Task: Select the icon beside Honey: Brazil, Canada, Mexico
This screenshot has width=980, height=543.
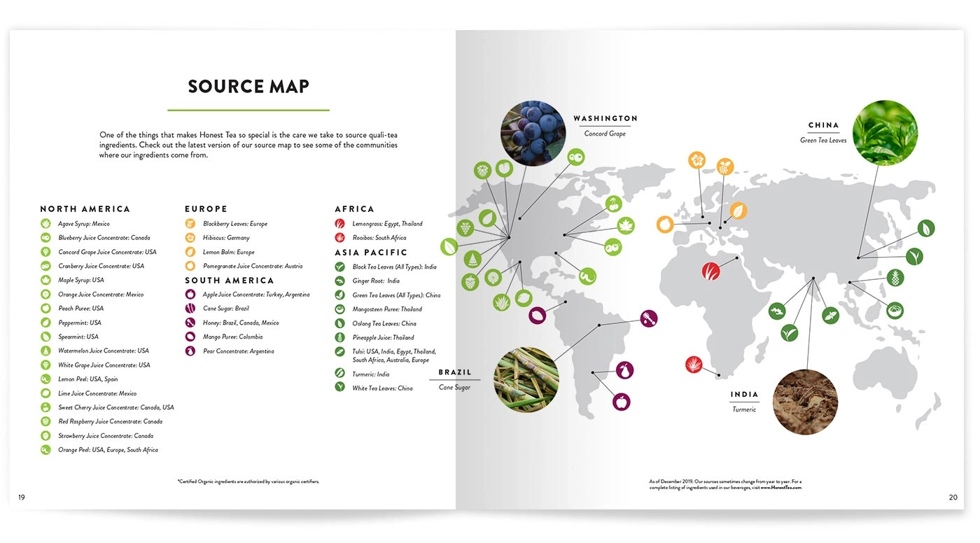Action: coord(190,323)
